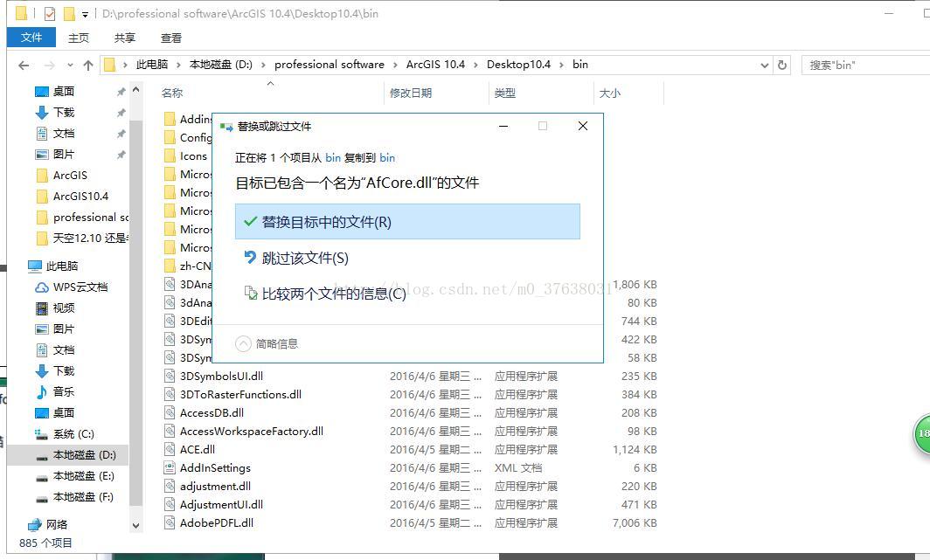Select AdobePDFL.dll file
Image resolution: width=930 pixels, height=560 pixels.
click(x=217, y=522)
